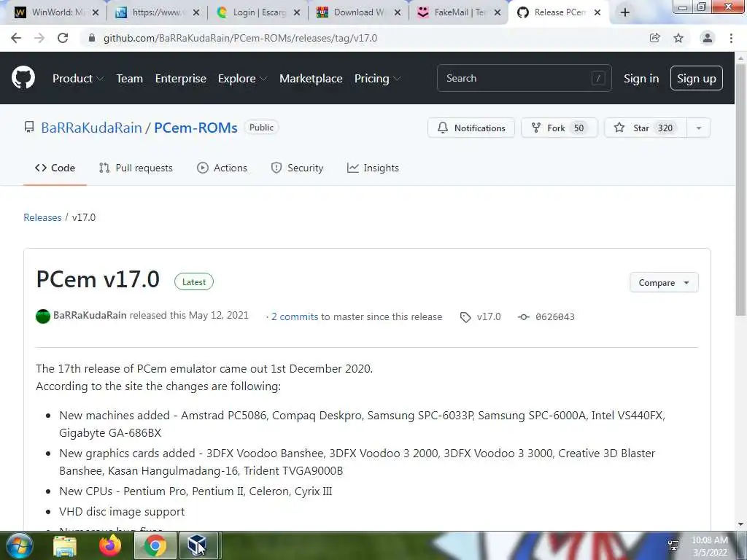The height and width of the screenshot is (560, 747).
Task: Click the Sign up button
Action: (x=696, y=78)
